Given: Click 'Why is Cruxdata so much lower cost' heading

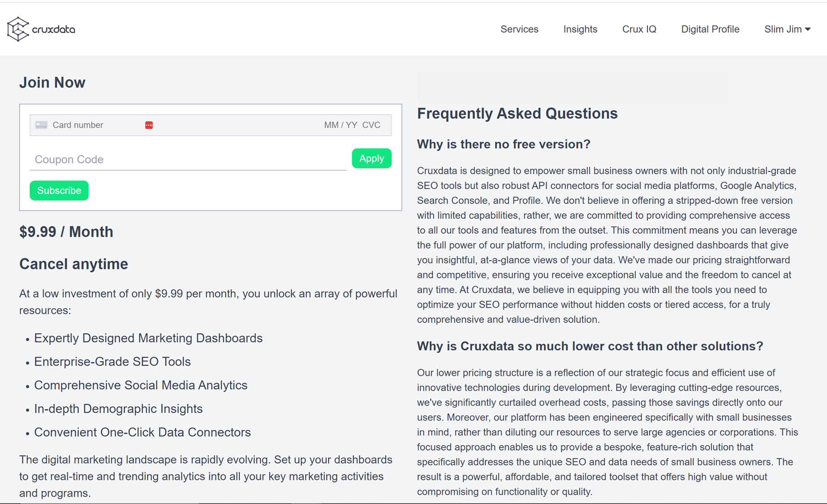Looking at the screenshot, I should (590, 346).
